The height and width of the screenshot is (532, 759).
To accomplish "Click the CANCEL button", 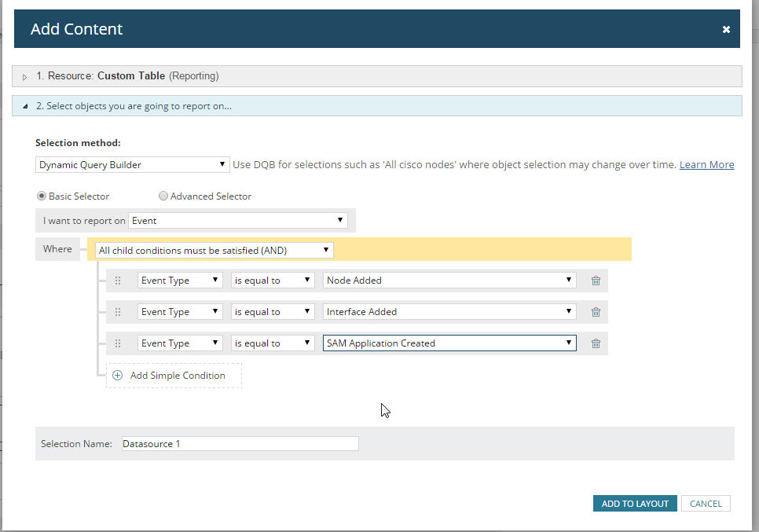I will 706,504.
